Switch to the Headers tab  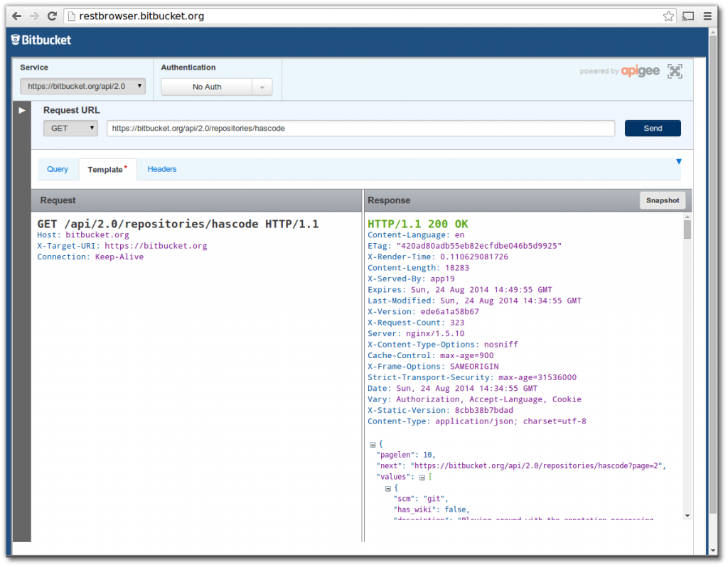[x=162, y=169]
